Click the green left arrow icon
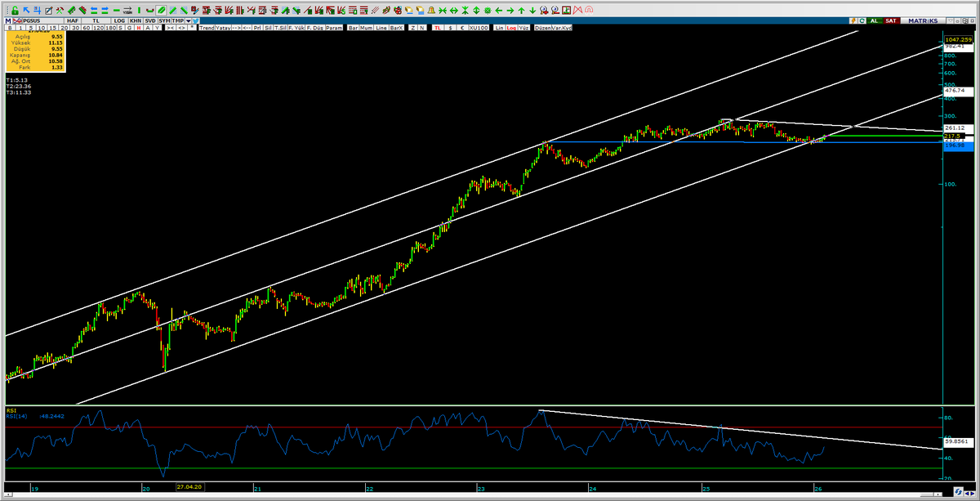The image size is (980, 501). click(498, 11)
